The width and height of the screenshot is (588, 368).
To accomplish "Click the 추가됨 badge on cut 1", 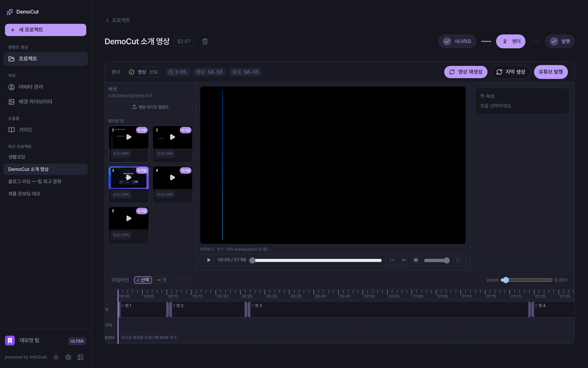I will 142,130.
